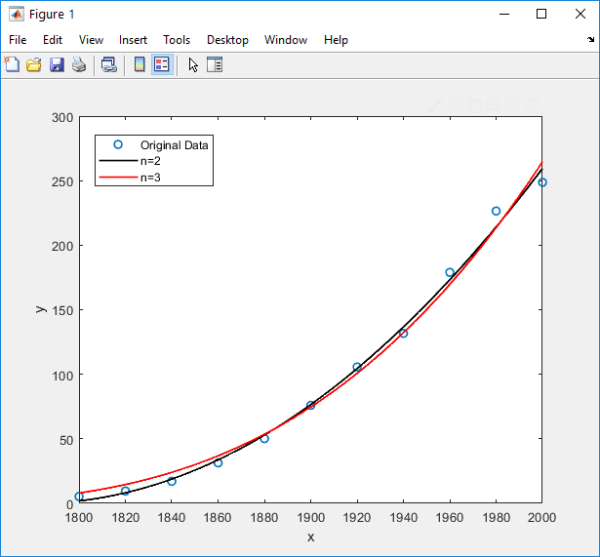The height and width of the screenshot is (557, 600).
Task: Open the Property Inspector icon
Action: (215, 65)
